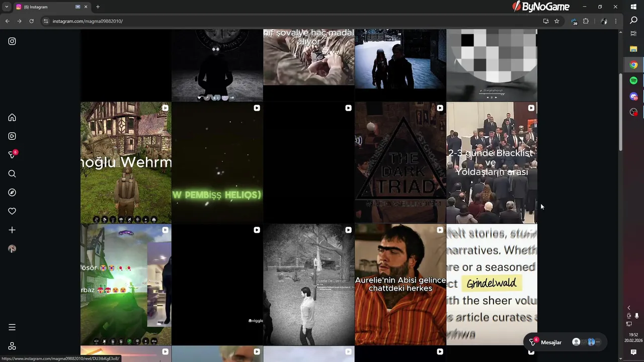Open OBS recording app on taskbar
This screenshot has width=644, height=362.
tap(633, 112)
